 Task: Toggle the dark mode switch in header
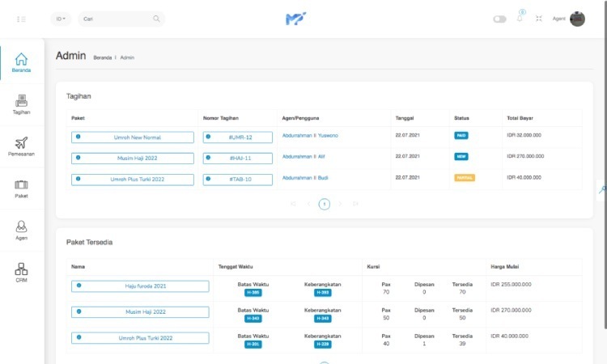coord(499,19)
